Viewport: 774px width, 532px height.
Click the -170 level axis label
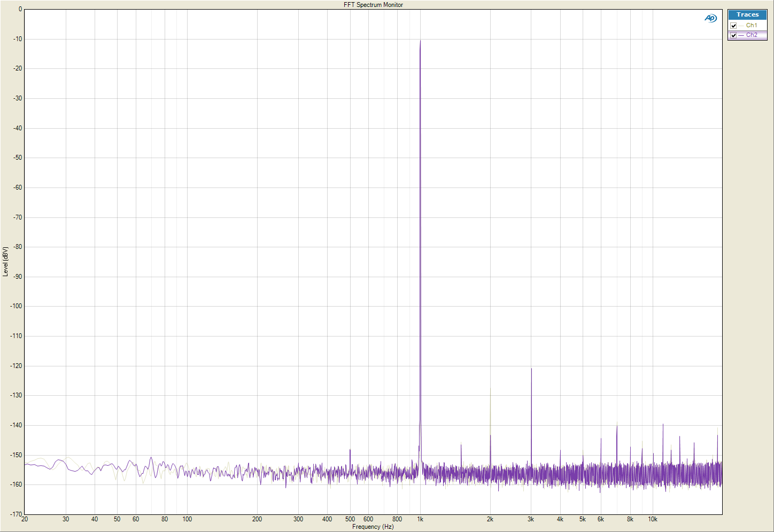click(15, 514)
